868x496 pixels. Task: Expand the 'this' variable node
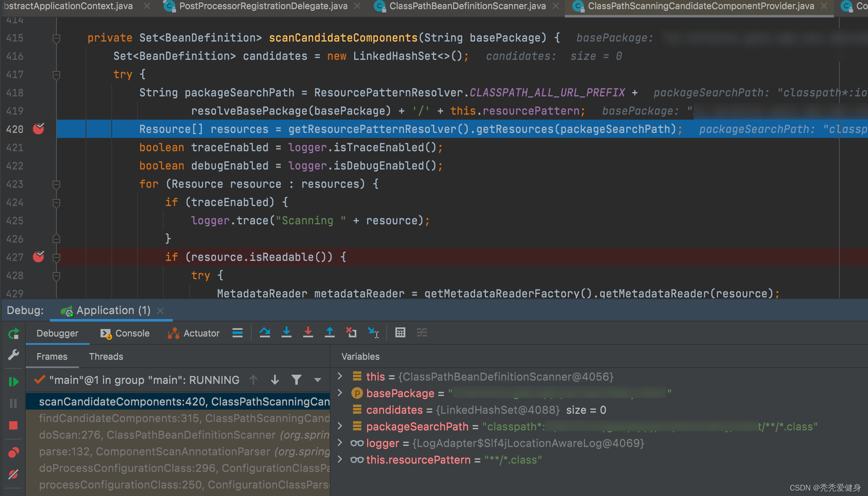coord(340,376)
